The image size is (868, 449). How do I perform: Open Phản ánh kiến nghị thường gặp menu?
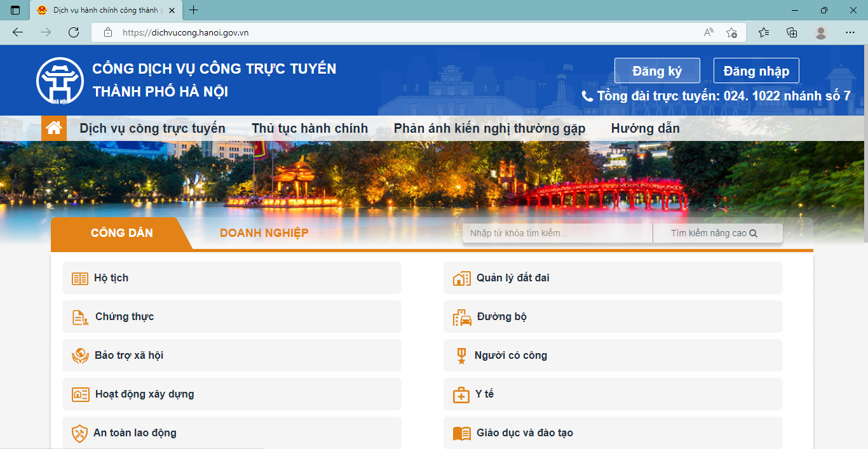tap(489, 128)
